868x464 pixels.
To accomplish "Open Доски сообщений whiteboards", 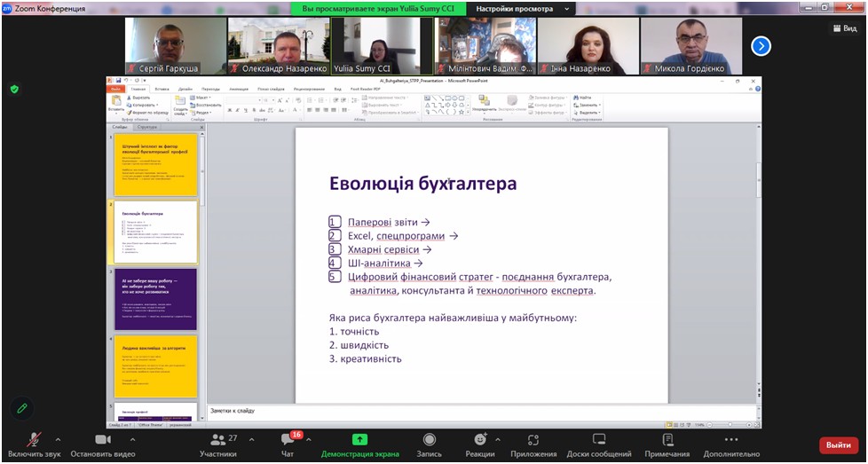I will tap(598, 444).
